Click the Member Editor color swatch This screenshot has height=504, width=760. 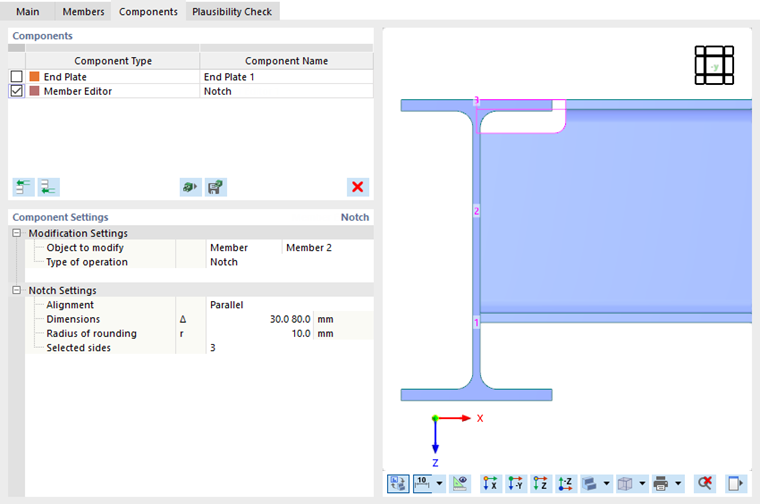[34, 91]
